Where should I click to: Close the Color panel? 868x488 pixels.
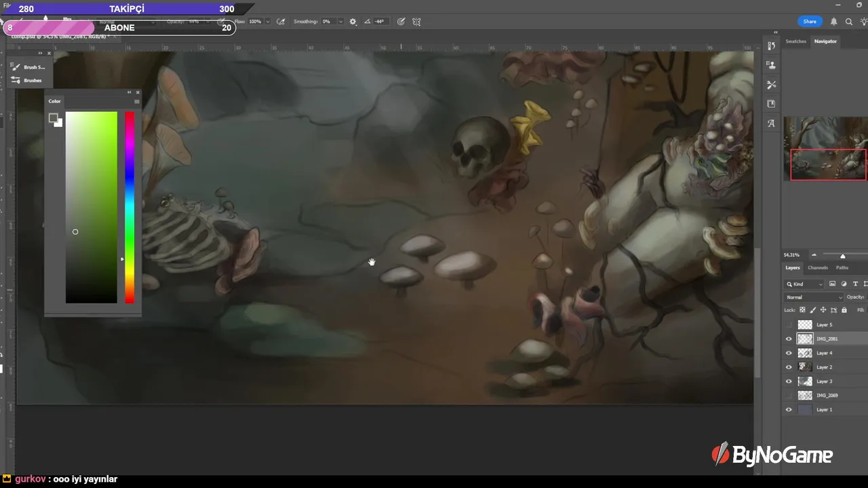[x=138, y=92]
